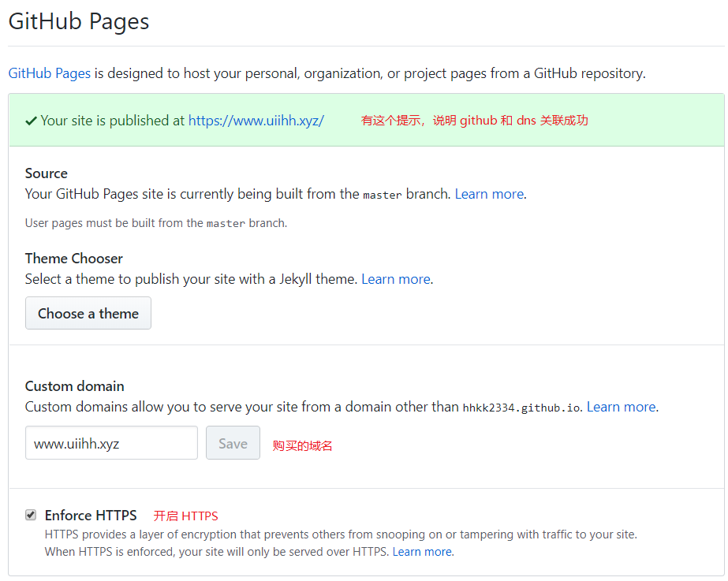Screen dimensions: 728x581
Task: Click the red 开启 HTTPS annotation
Action: (x=185, y=516)
